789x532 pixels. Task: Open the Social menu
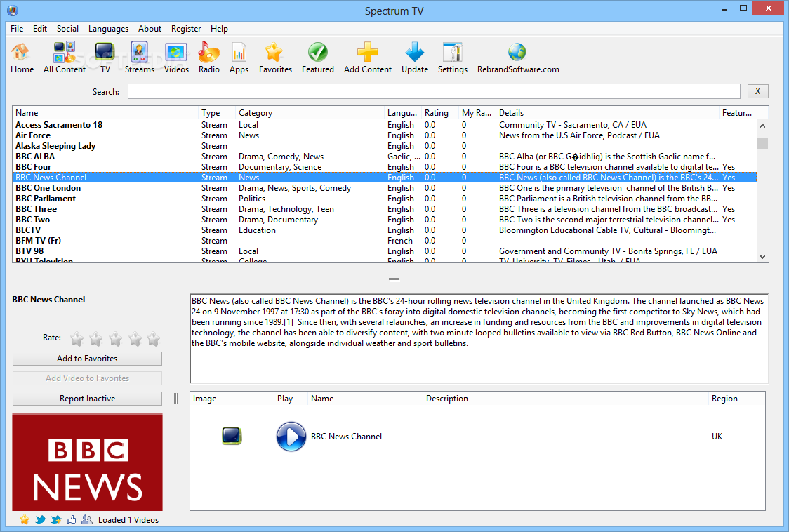67,29
